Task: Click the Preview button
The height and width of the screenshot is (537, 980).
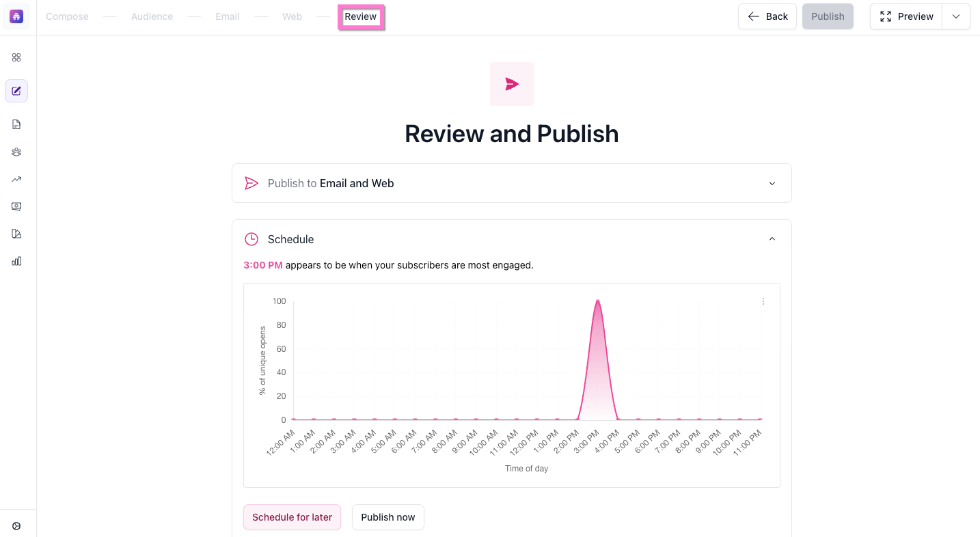Action: [906, 16]
